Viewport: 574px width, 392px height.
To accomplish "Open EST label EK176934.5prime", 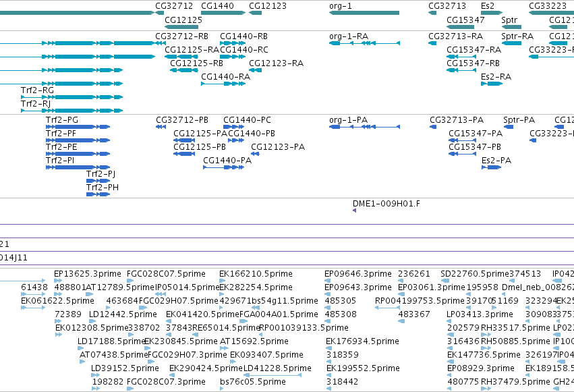I will [362, 341].
